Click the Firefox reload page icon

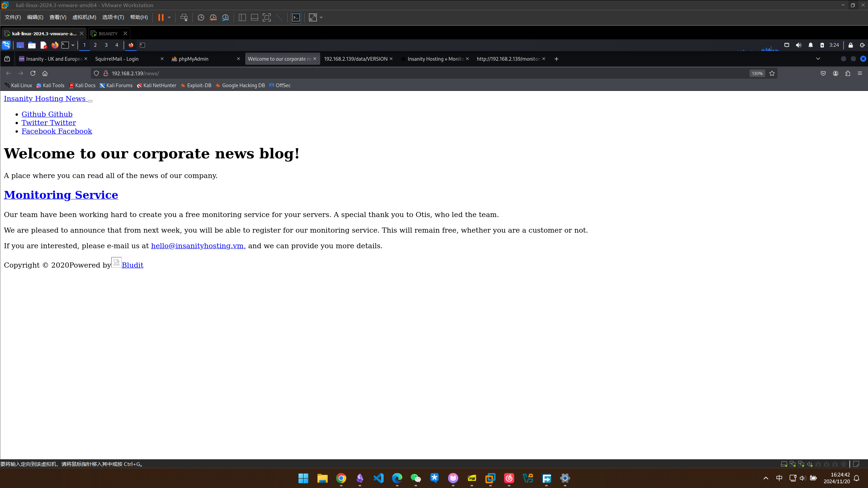(33, 73)
